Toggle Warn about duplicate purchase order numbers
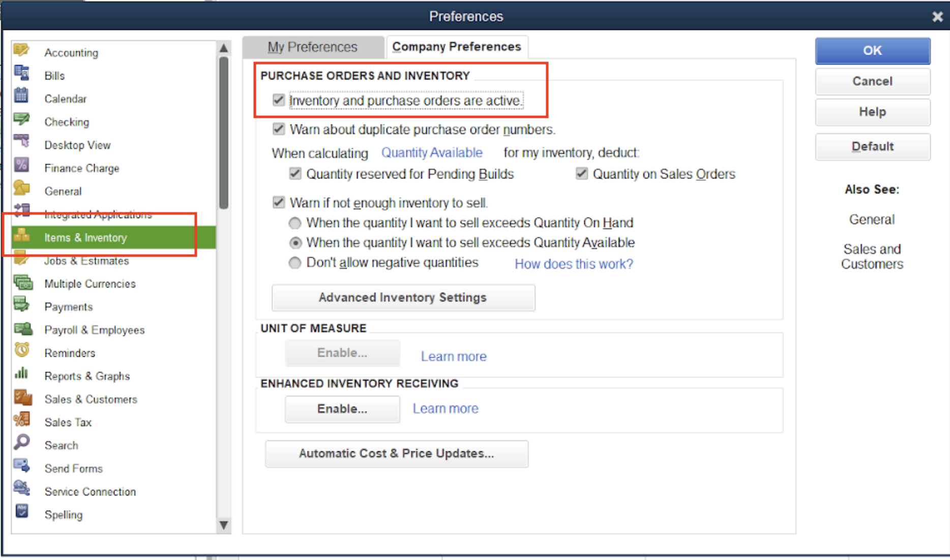 278,129
